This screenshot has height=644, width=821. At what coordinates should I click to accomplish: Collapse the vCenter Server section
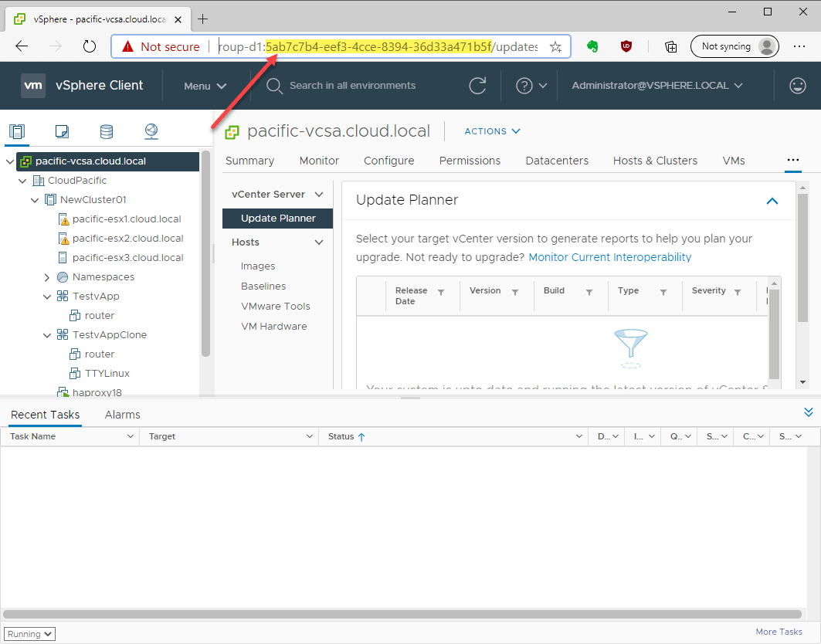(319, 195)
